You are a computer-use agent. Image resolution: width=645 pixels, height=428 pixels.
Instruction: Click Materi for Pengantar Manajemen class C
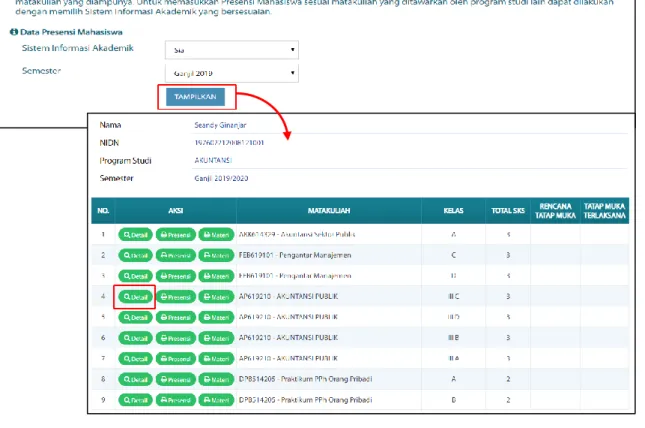click(x=216, y=255)
